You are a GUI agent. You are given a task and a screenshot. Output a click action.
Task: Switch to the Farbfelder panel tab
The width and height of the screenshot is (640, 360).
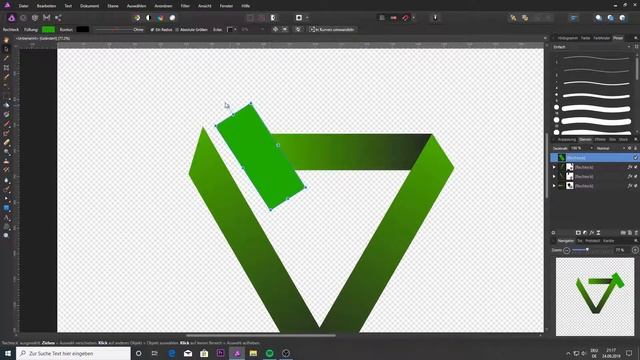[602, 38]
